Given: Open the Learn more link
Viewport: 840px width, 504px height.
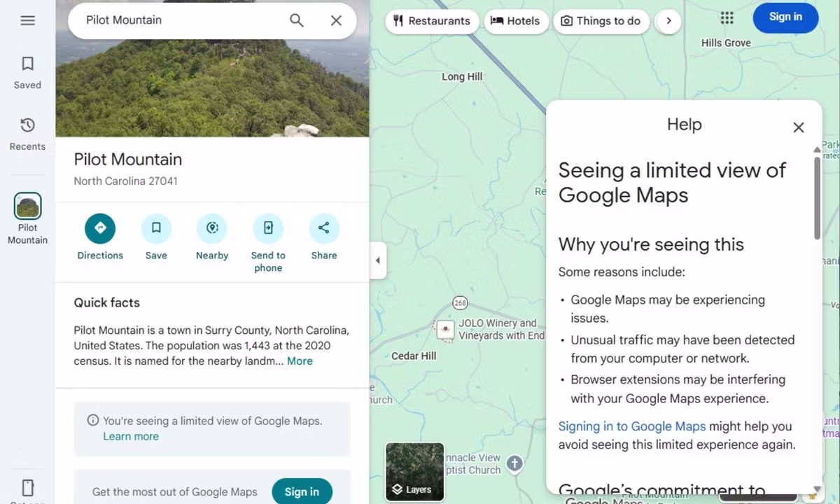Looking at the screenshot, I should coord(131,436).
